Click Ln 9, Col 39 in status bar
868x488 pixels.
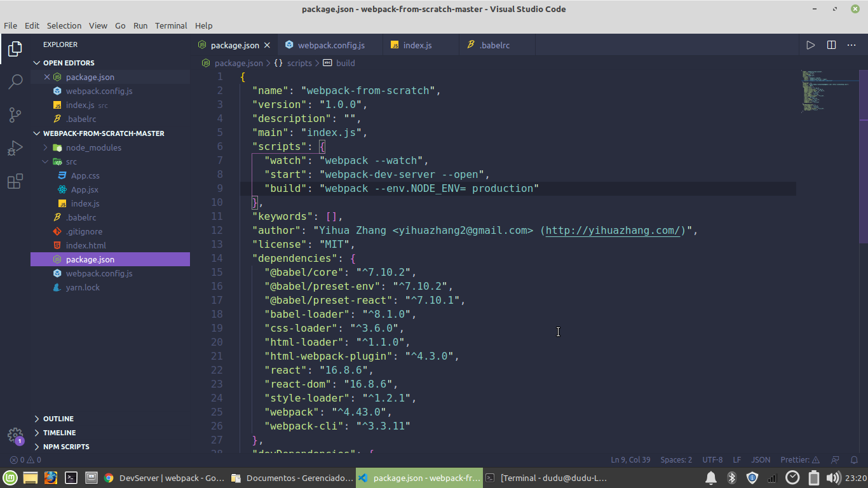[x=630, y=459]
